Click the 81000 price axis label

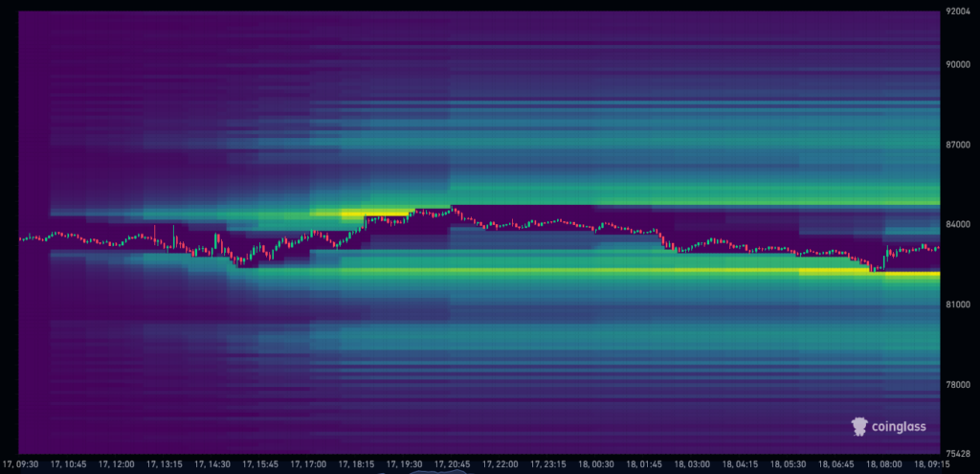pos(957,305)
